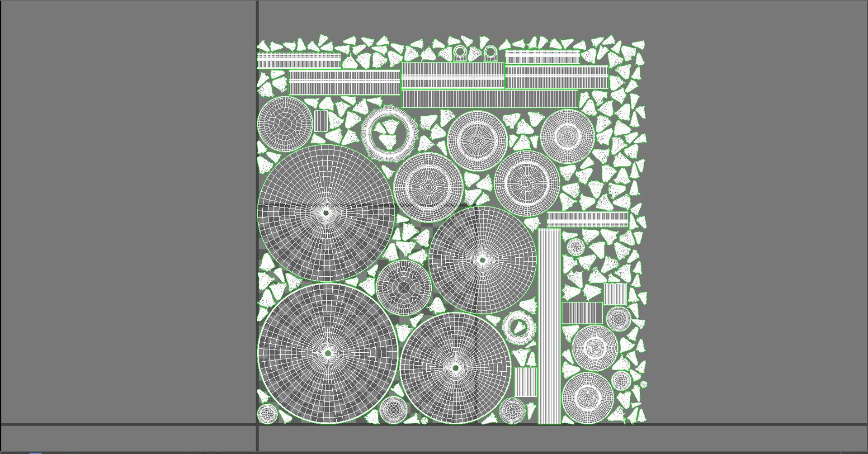Select the octagon-patterned medium disc island
The height and width of the screenshot is (454, 868).
404,288
